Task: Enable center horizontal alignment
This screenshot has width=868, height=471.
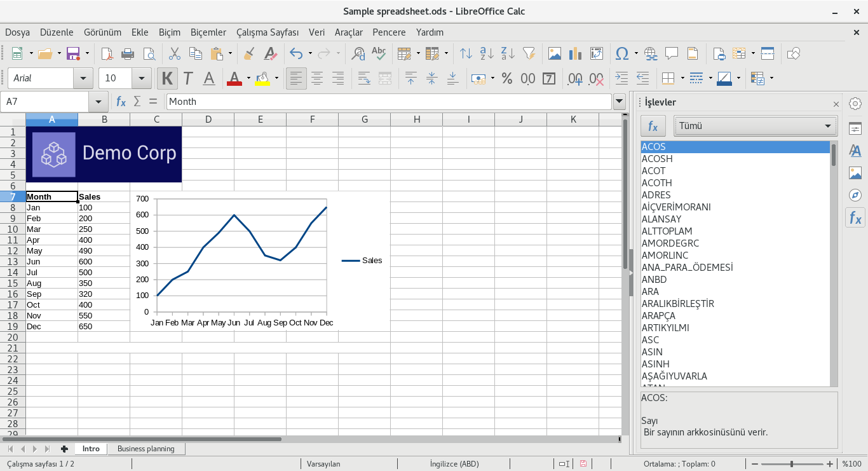Action: pyautogui.click(x=317, y=78)
